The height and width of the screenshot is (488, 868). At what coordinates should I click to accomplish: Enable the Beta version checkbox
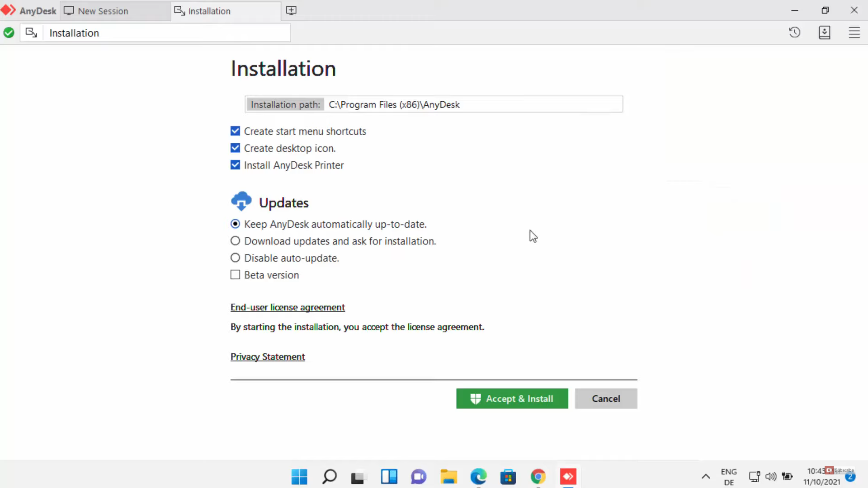235,275
